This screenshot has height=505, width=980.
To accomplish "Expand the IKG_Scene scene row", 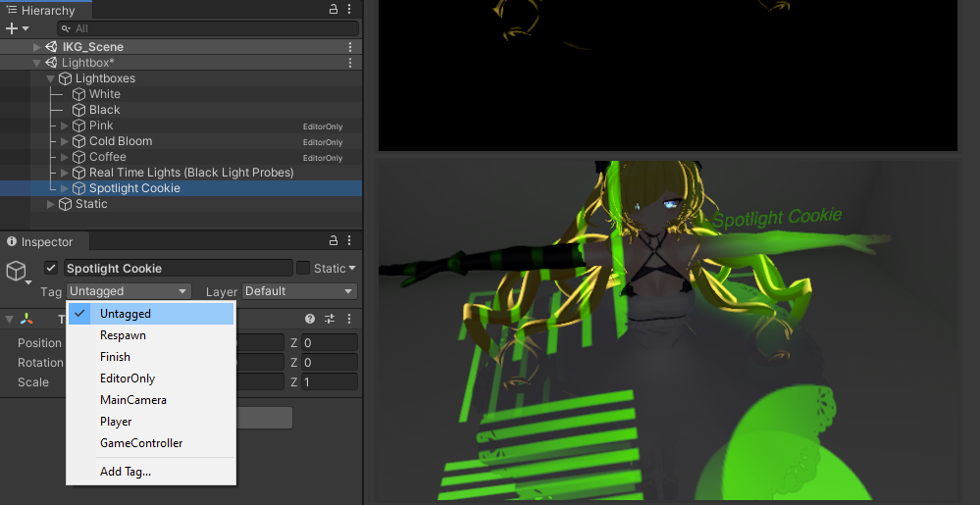I will tap(37, 47).
